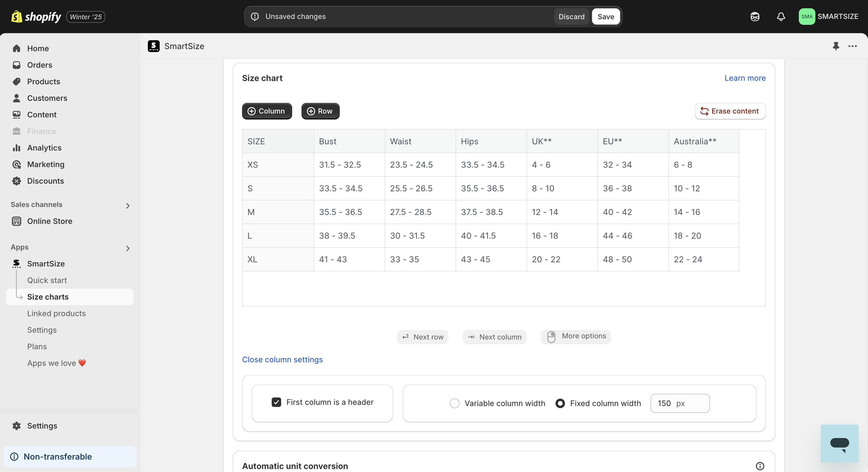
Task: Click the Next column hint button
Action: click(494, 337)
